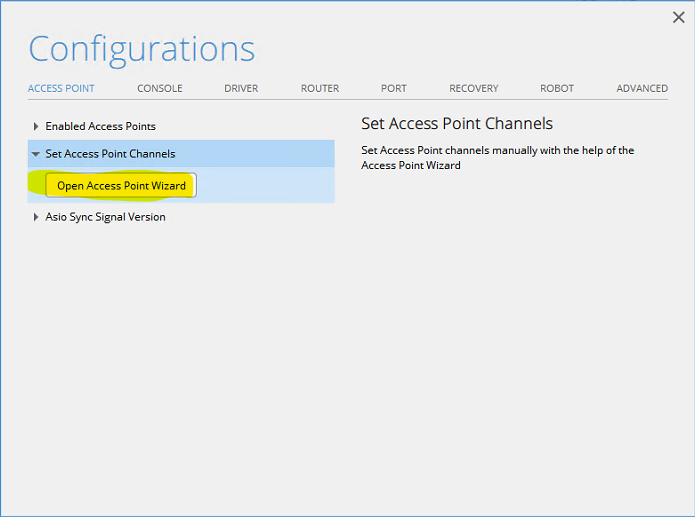The width and height of the screenshot is (695, 517).
Task: Select the Router tab
Action: pos(320,88)
